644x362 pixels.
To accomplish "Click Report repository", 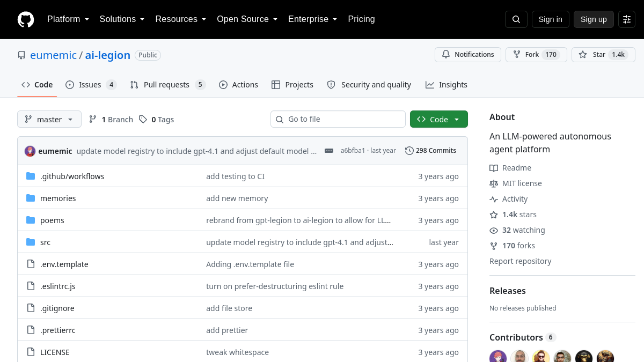I will 520,261.
